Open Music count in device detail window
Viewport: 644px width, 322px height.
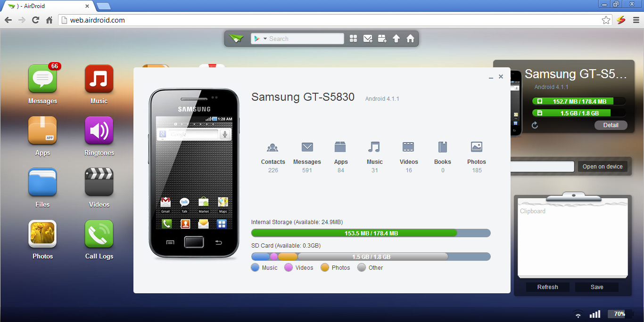[374, 157]
